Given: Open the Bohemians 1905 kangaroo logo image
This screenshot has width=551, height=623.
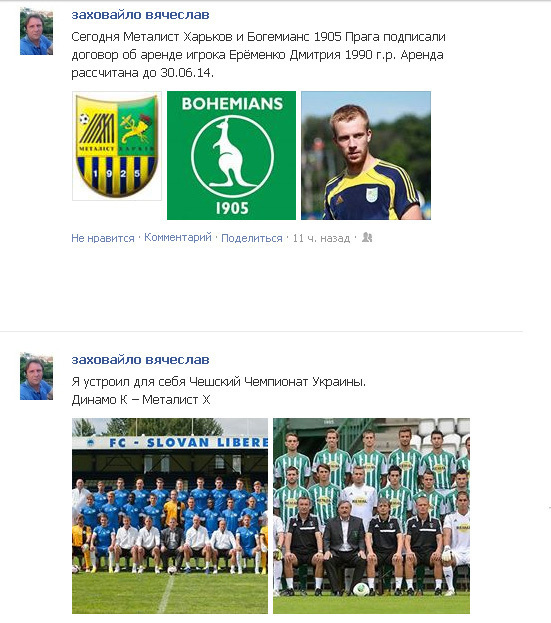Looking at the screenshot, I should click(x=231, y=155).
